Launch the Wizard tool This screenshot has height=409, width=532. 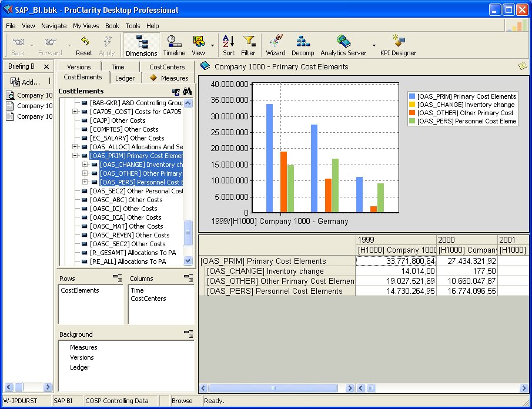click(275, 46)
